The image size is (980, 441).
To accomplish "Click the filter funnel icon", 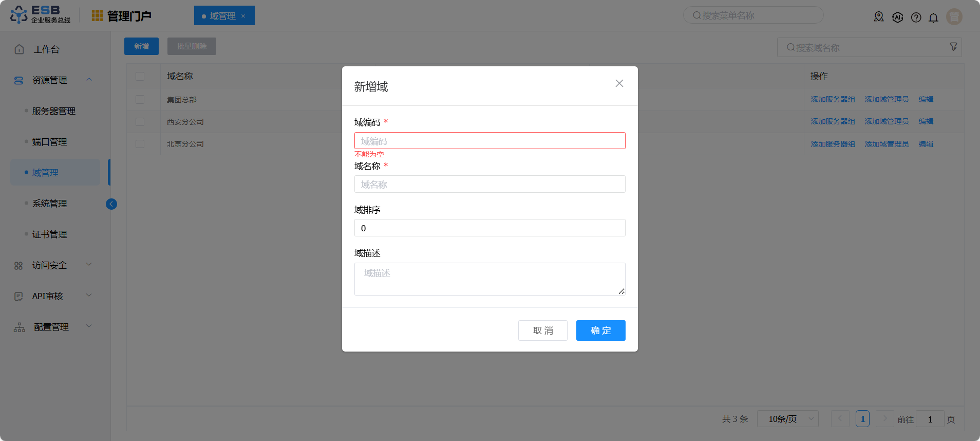I will point(953,47).
